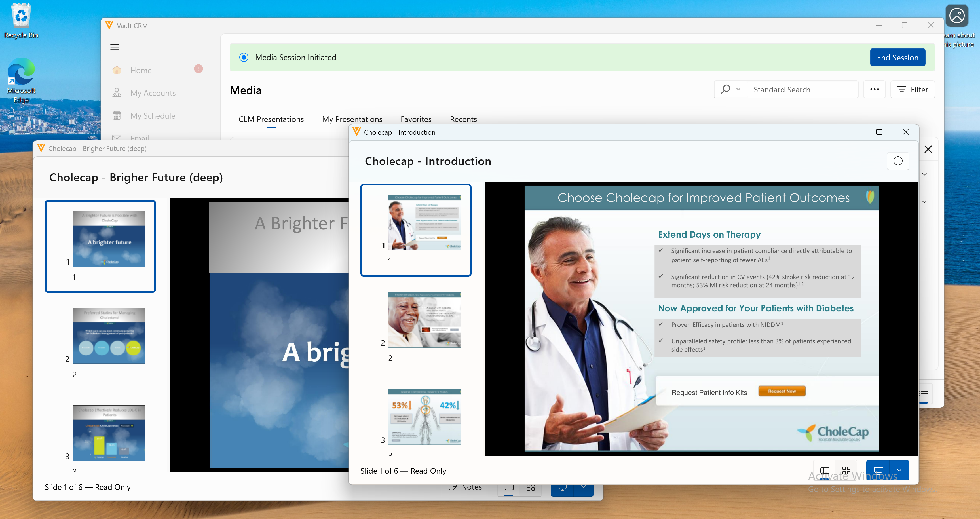The image size is (980, 519).
Task: Switch to the Favorites tab
Action: [x=416, y=119]
